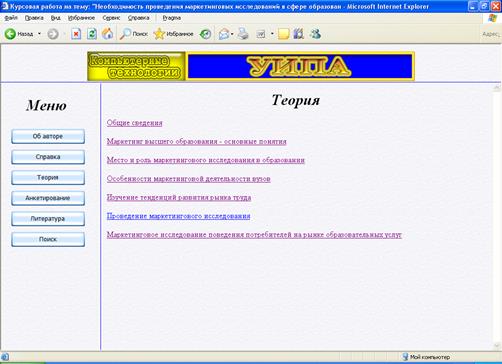The width and height of the screenshot is (502, 364).
Task: Click the content frame scrollbar up arrow
Action: (x=496, y=88)
